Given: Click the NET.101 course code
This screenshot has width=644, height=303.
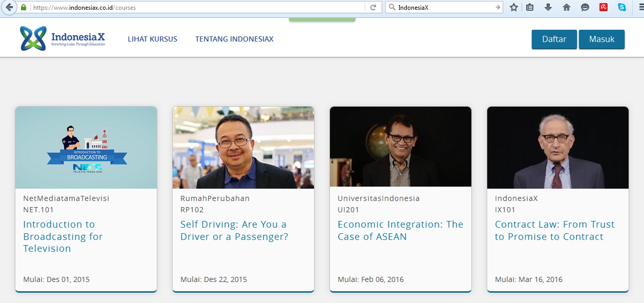Looking at the screenshot, I should tap(38, 210).
